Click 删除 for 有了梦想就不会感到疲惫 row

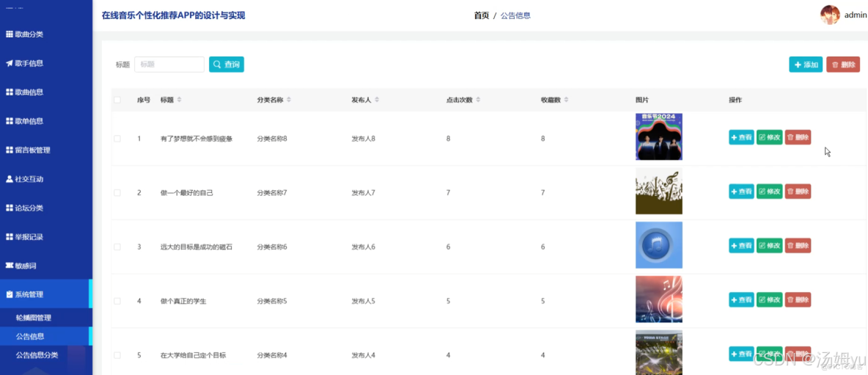[798, 137]
